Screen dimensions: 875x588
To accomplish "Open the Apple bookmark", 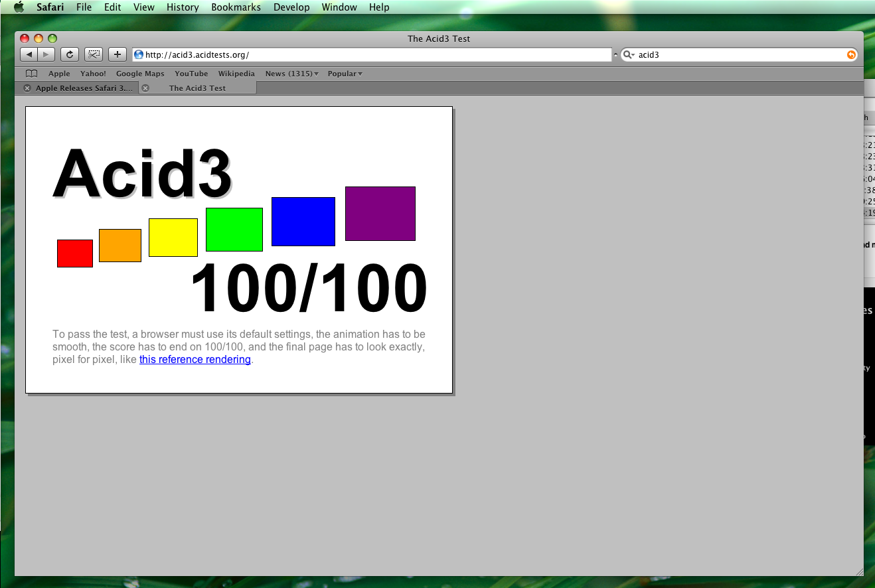I will pos(59,74).
